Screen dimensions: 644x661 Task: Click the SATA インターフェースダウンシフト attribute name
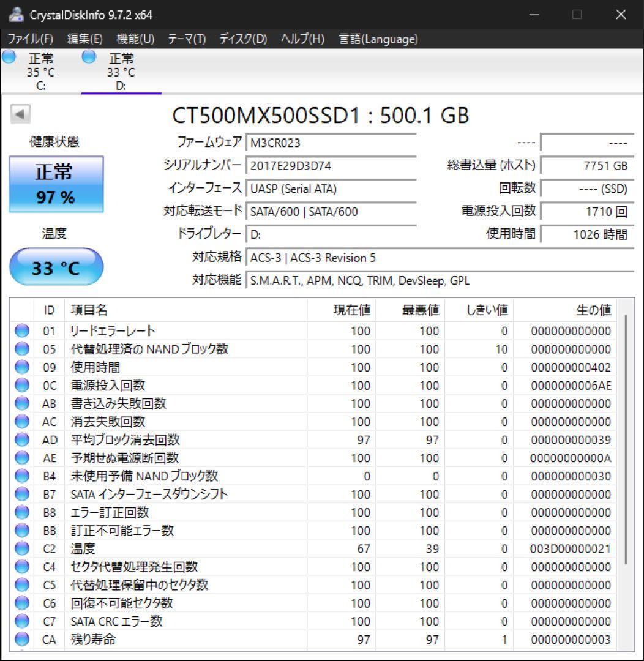click(149, 494)
